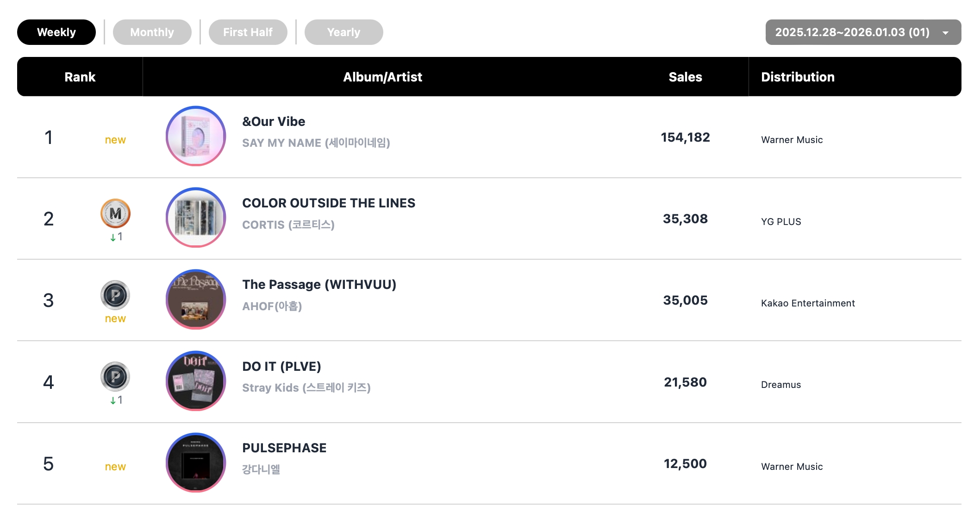This screenshot has height=512, width=980.
Task: Switch to the Monthly chart tab
Action: pyautogui.click(x=152, y=32)
